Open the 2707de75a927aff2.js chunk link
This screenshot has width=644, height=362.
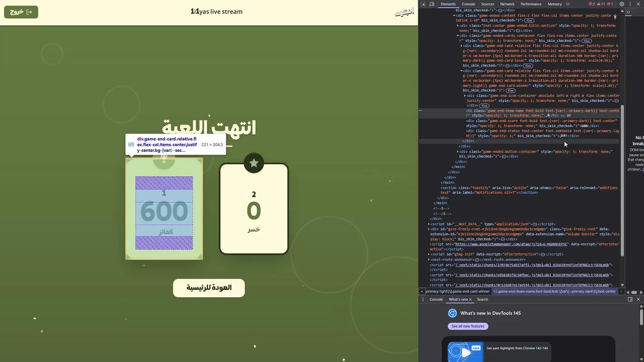coord(532,264)
